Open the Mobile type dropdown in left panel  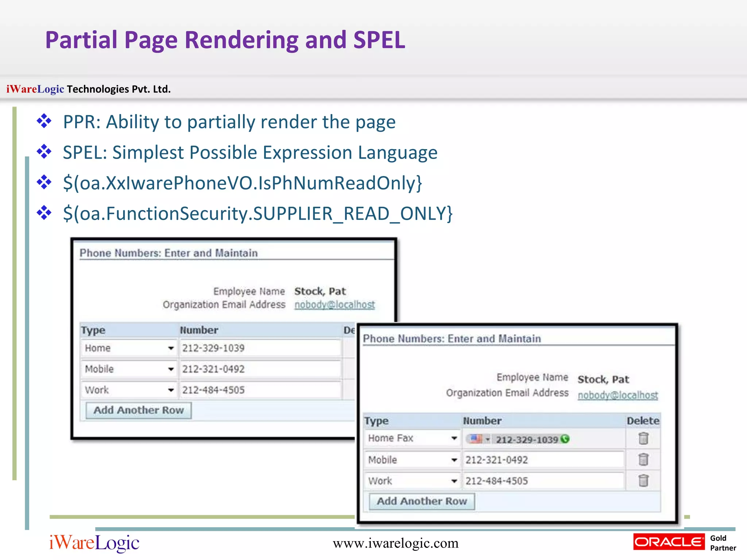pos(129,369)
